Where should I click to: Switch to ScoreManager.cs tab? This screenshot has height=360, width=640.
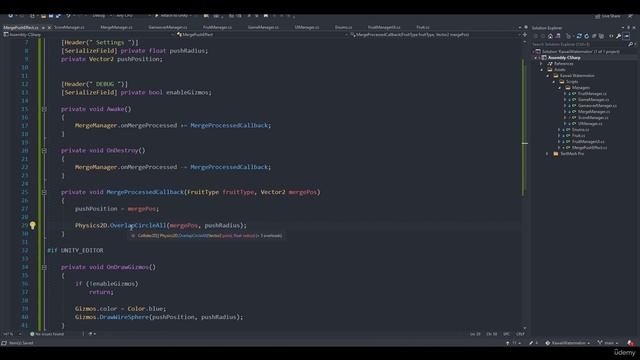(x=69, y=28)
